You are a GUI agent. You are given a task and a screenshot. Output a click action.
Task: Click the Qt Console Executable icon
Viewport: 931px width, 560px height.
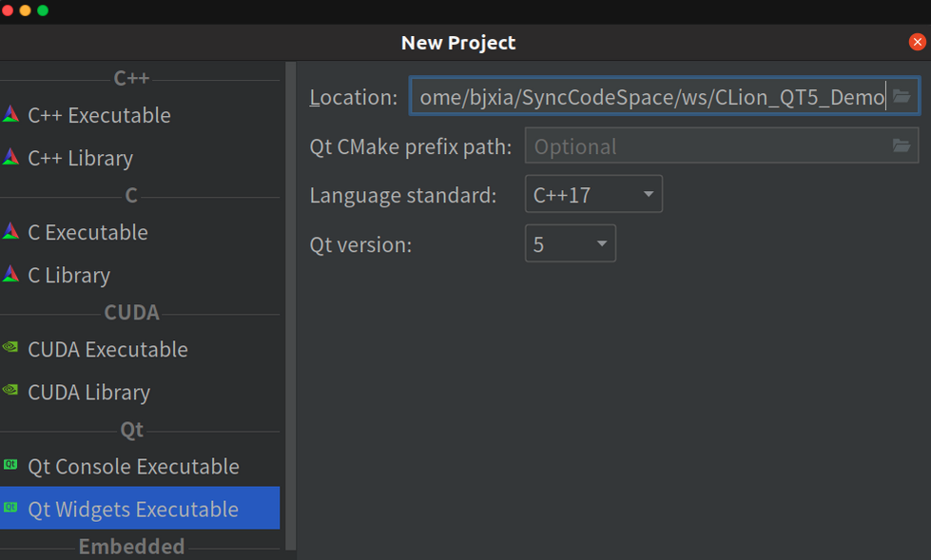[x=10, y=466]
